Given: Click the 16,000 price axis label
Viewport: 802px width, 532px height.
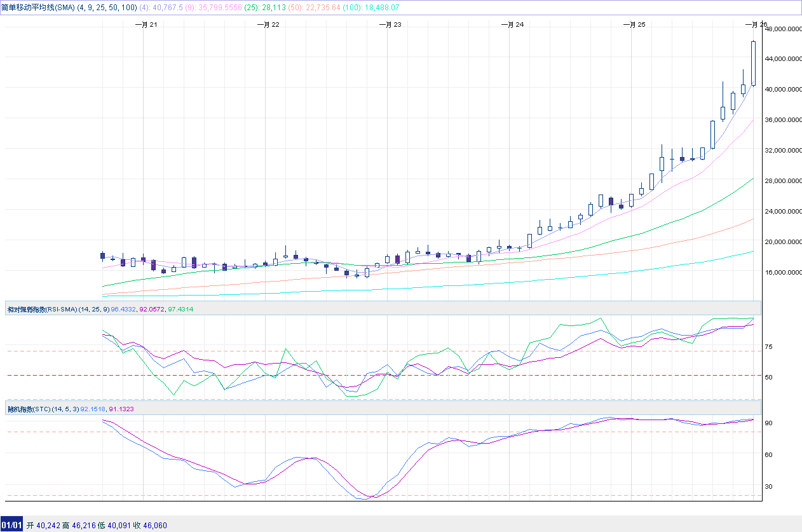Looking at the screenshot, I should pos(783,272).
